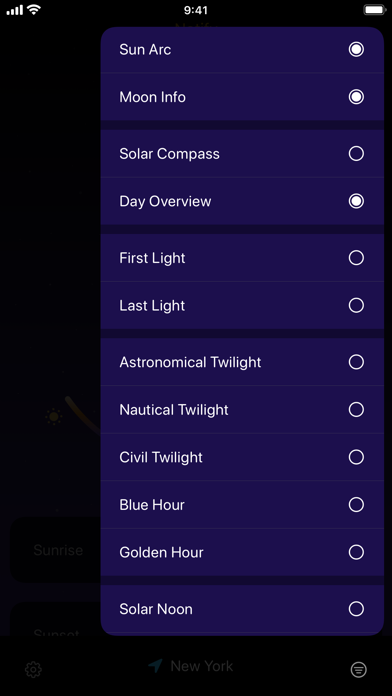Tap the filter list icon at bottom right
Viewport: 392px width, 696px height.
coord(359,669)
